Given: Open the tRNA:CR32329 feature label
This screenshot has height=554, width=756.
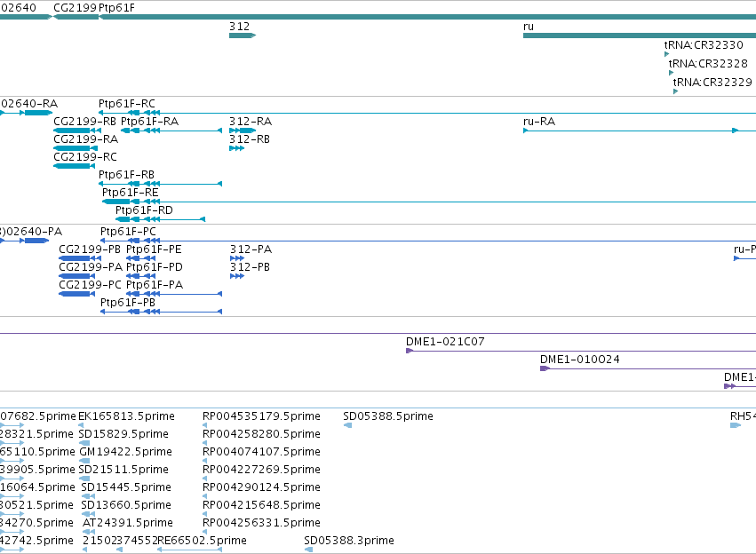Looking at the screenshot, I should point(712,83).
